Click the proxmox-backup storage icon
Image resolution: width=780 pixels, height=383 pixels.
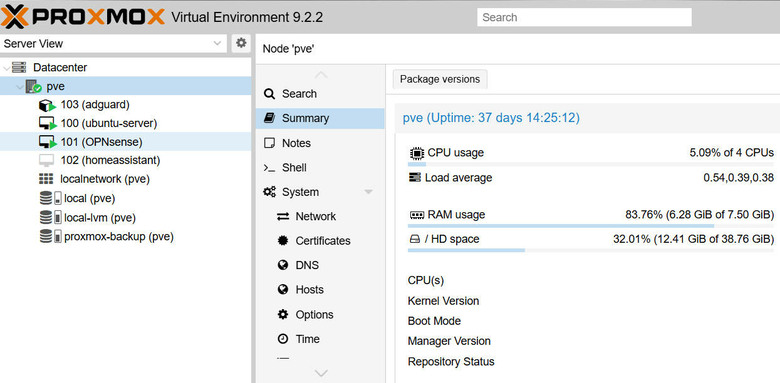click(x=50, y=236)
